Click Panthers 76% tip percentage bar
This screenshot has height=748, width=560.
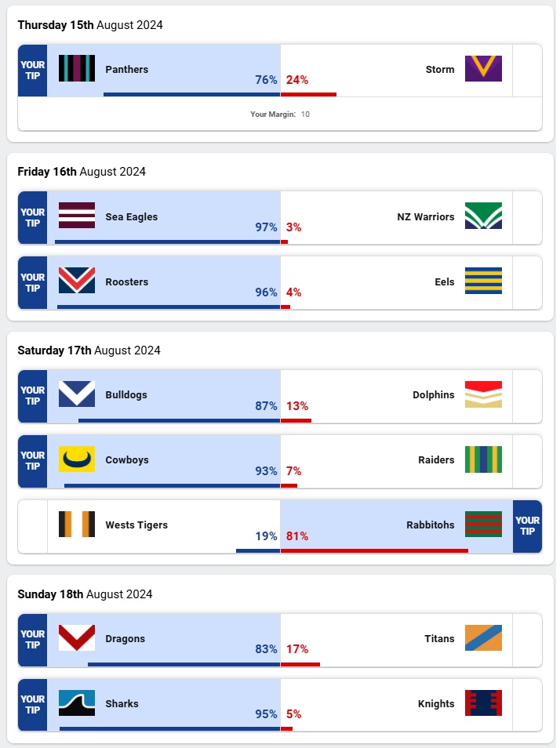[x=191, y=94]
